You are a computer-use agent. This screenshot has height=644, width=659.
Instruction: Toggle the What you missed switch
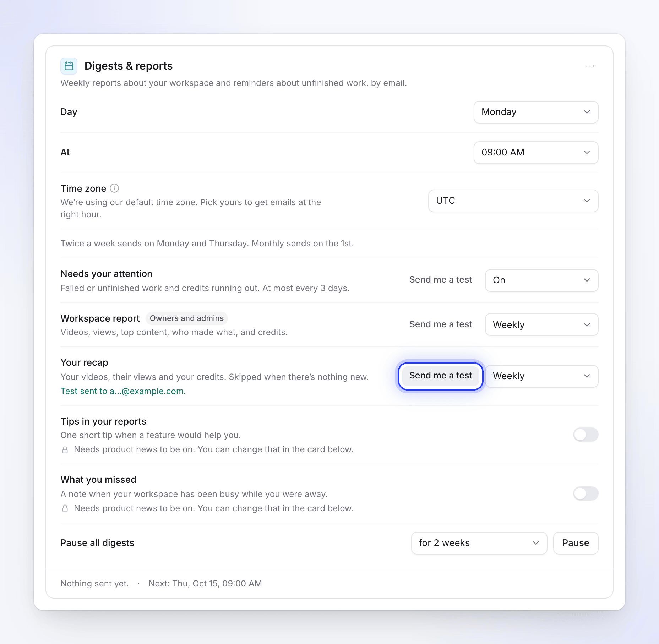586,493
